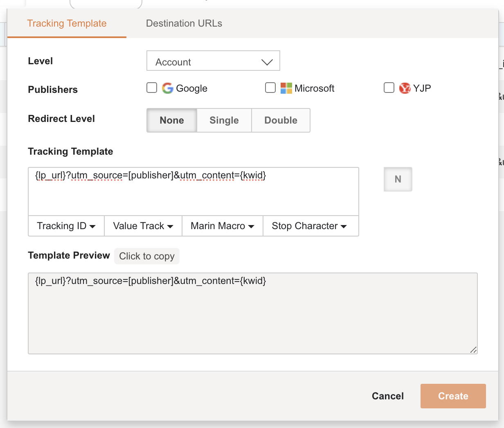Click the Cancel button
Viewport: 504px width, 428px height.
[x=387, y=396]
